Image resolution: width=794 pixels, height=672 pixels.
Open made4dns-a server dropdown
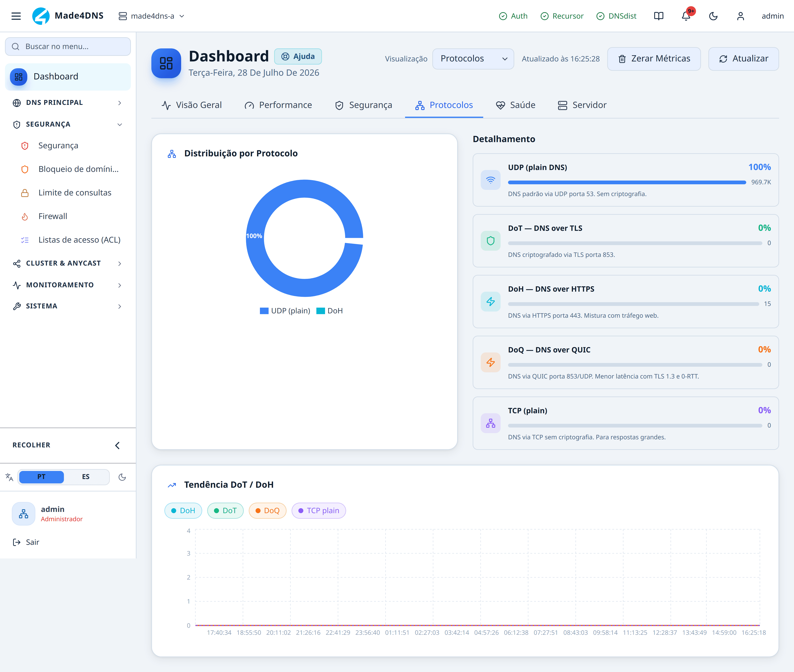click(152, 16)
